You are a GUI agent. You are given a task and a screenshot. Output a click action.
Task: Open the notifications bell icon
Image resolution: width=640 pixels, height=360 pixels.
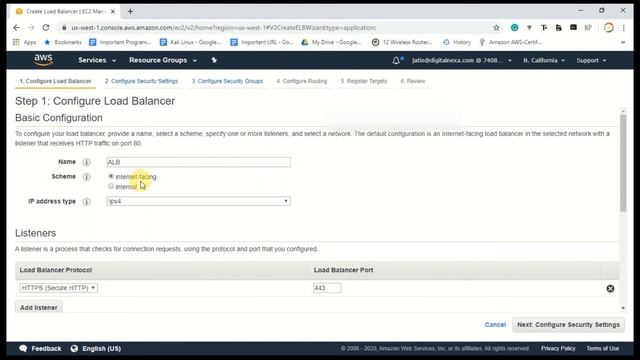[396, 60]
